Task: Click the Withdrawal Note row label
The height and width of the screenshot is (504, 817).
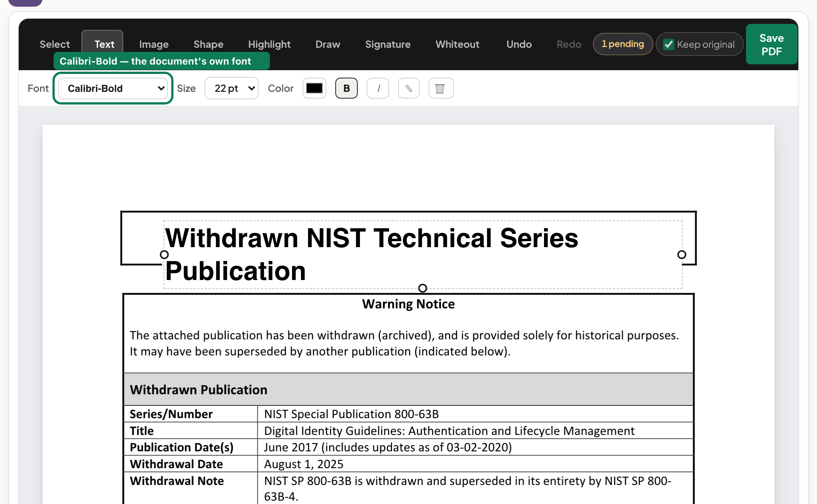Action: (177, 481)
